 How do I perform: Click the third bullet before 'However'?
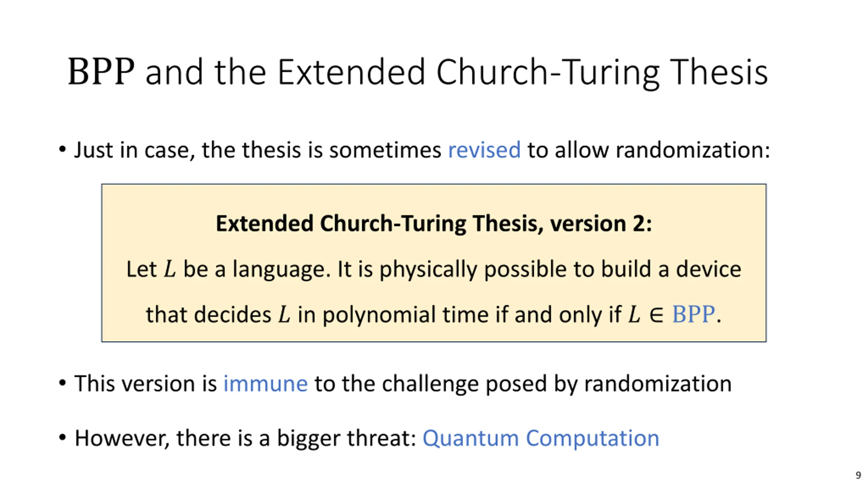click(62, 438)
